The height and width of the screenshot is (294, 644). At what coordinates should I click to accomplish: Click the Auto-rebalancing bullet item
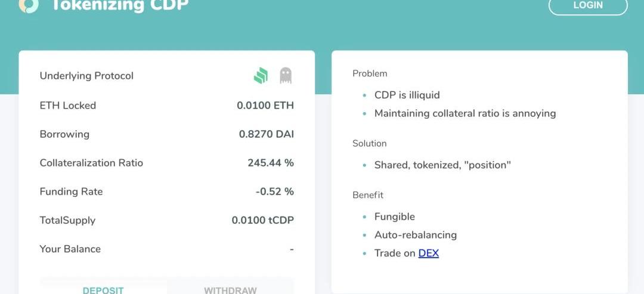[x=416, y=235]
